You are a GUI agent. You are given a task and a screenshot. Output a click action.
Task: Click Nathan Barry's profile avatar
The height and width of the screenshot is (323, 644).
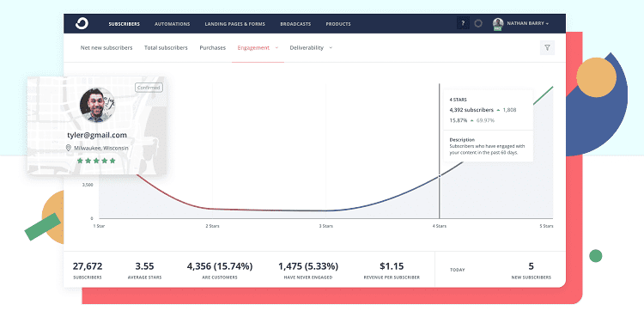pos(498,24)
